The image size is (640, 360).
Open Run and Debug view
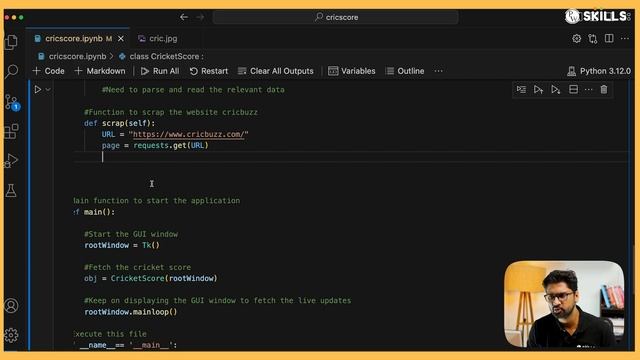[11, 160]
